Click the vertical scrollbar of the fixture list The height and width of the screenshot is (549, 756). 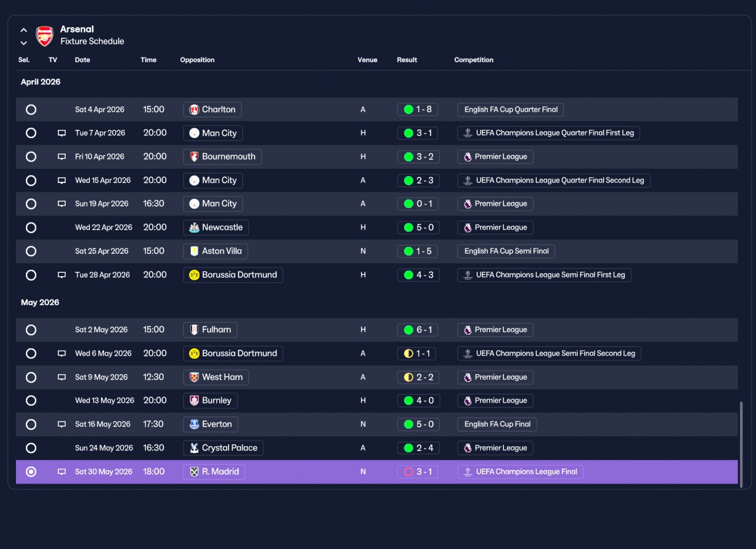[741, 443]
